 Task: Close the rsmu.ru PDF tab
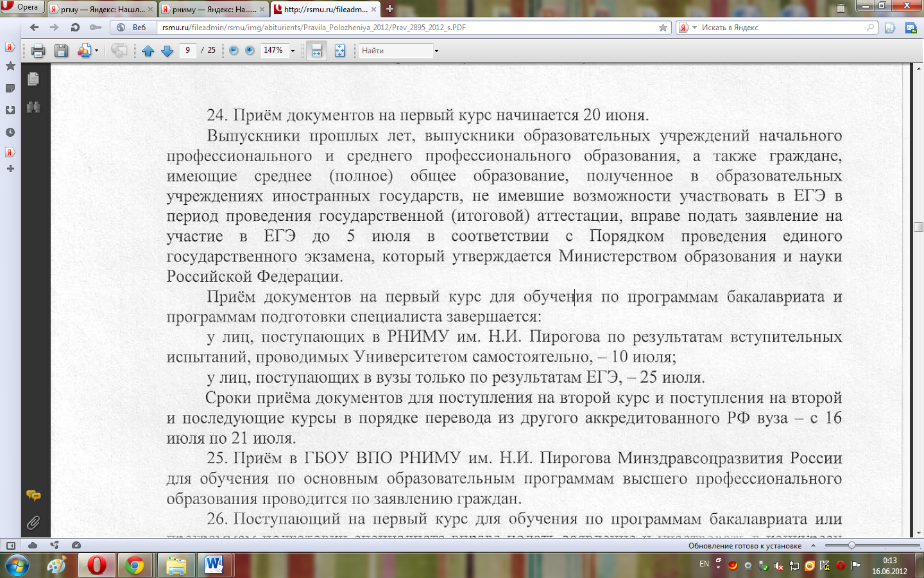[x=374, y=10]
